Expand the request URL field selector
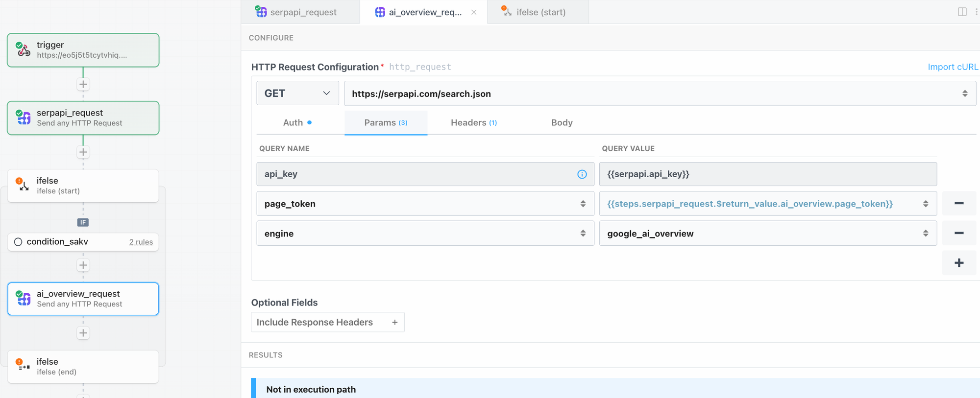 point(964,94)
